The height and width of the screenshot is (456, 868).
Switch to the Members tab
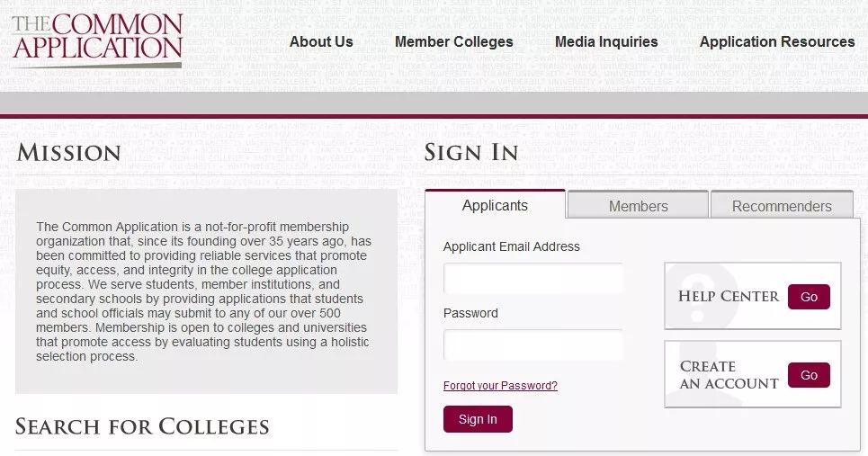click(x=639, y=205)
